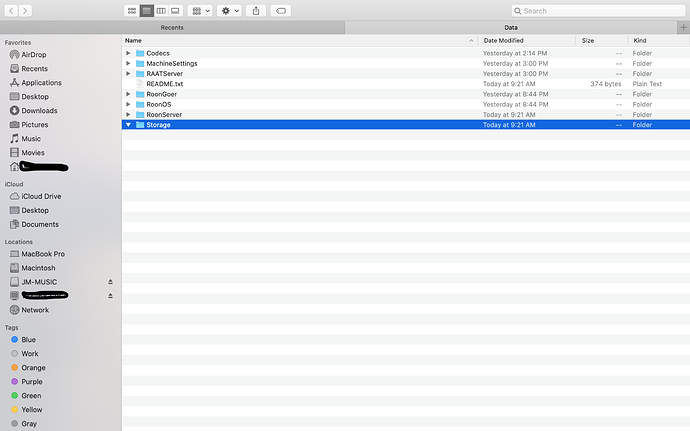Collapse the Storage folder
Image resolution: width=690 pixels, height=431 pixels.
[x=128, y=125]
